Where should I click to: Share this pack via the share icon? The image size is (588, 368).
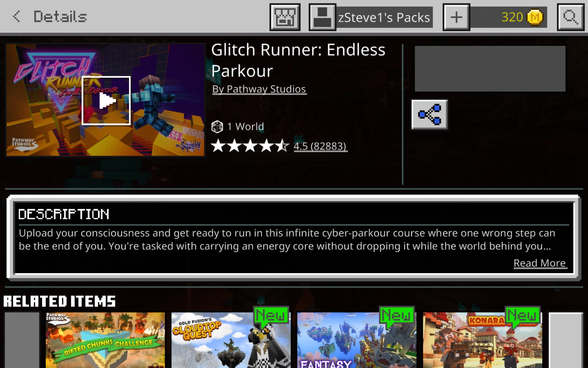(x=429, y=114)
